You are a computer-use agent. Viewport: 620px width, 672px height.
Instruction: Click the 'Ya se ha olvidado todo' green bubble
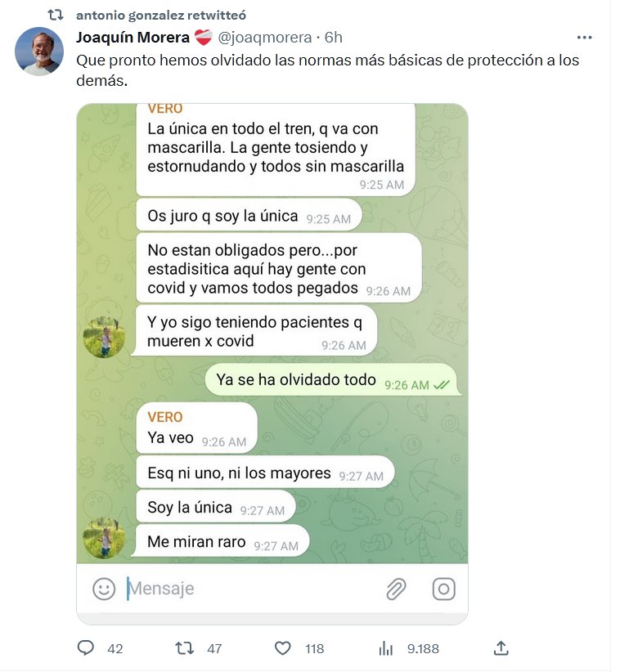(333, 380)
